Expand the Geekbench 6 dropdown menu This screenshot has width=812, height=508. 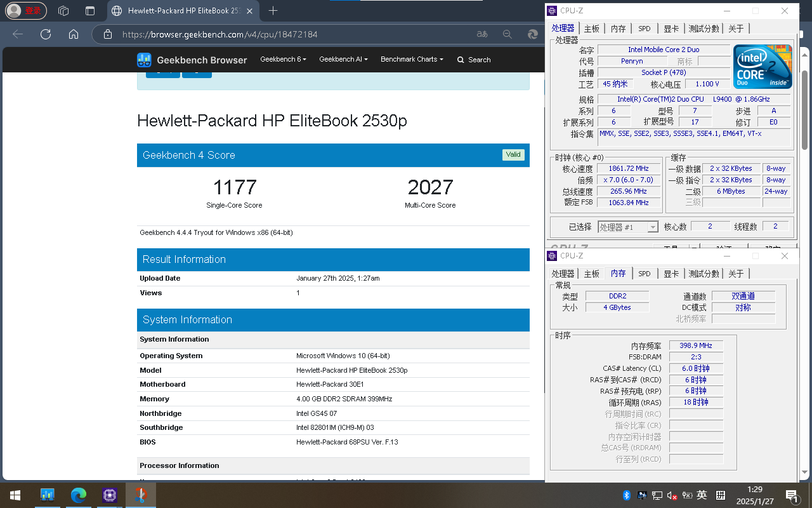click(283, 59)
